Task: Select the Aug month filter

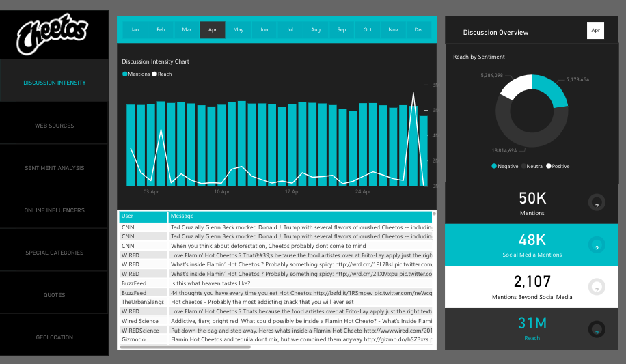Action: [x=316, y=29]
